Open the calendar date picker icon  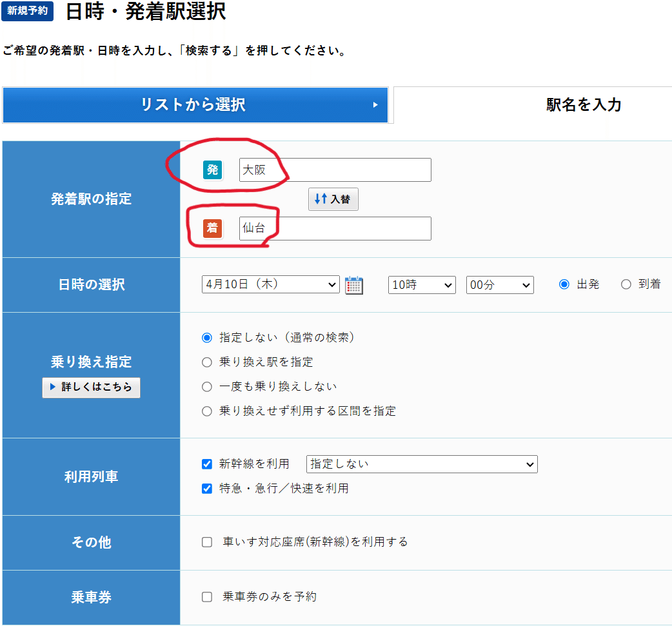(x=354, y=285)
